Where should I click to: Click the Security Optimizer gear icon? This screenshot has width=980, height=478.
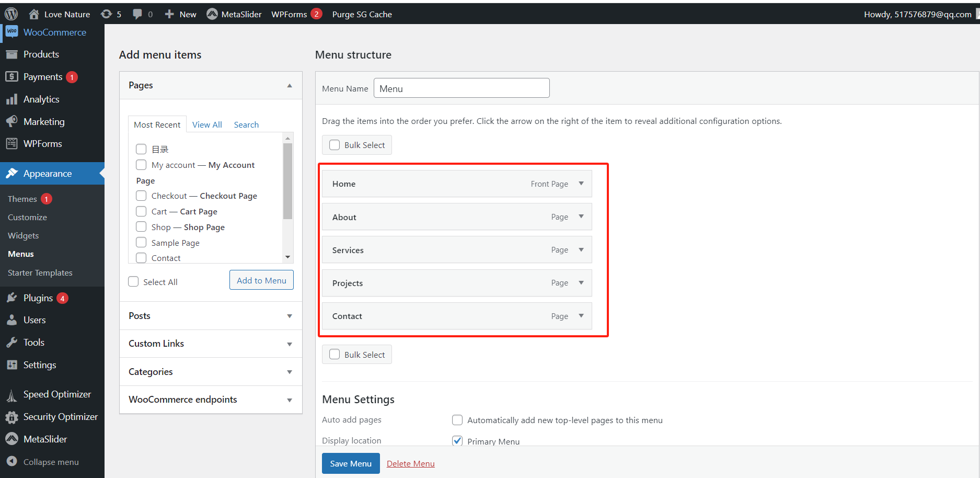(x=11, y=417)
